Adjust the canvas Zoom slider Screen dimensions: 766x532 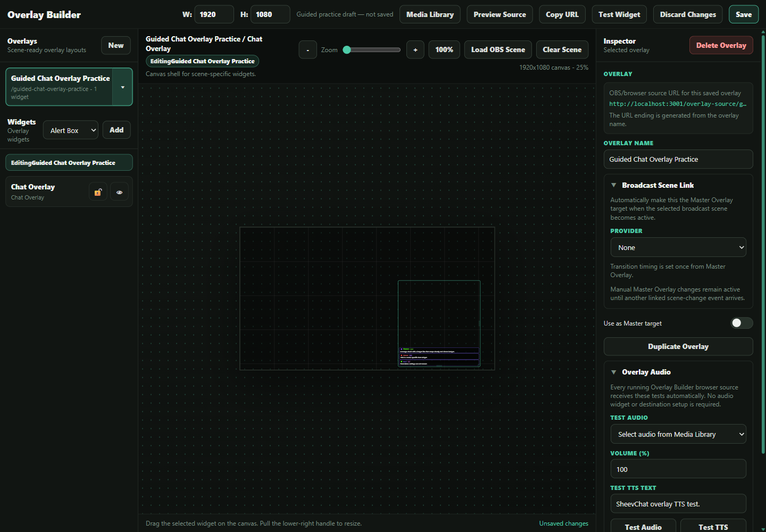tap(372, 49)
